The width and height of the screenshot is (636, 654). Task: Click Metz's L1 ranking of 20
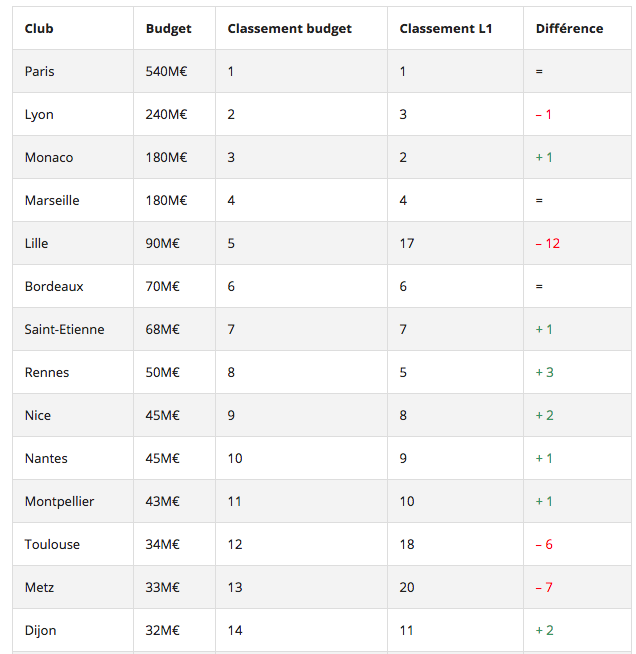pyautogui.click(x=407, y=588)
